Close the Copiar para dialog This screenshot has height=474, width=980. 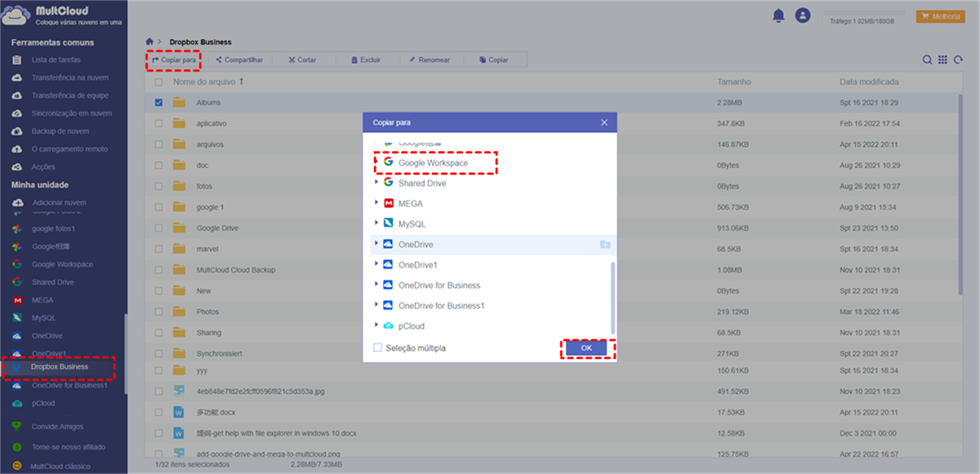coord(604,122)
